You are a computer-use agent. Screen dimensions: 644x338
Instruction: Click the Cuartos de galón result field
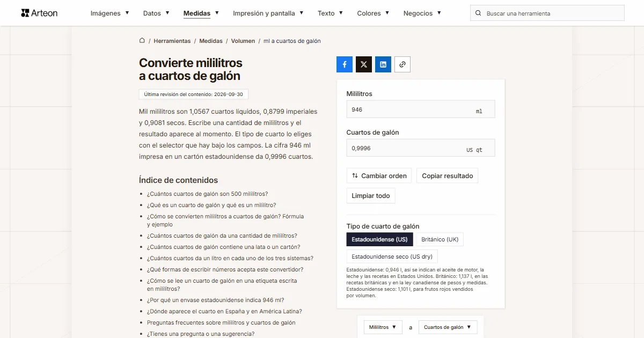click(421, 148)
